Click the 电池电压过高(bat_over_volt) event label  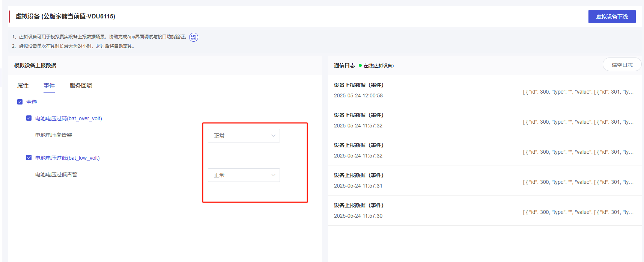pos(69,118)
